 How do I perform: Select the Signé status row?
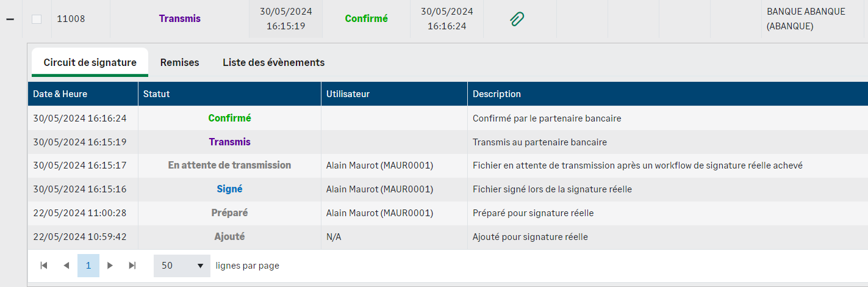[x=229, y=189]
